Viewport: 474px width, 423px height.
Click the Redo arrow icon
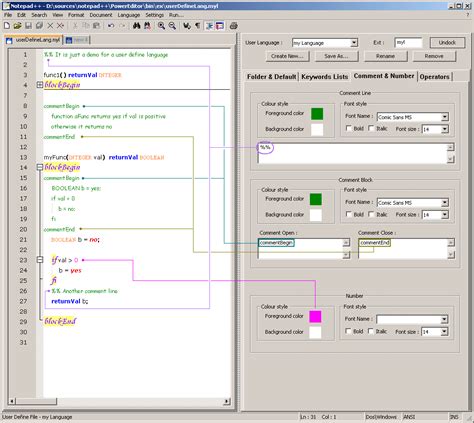[x=122, y=26]
